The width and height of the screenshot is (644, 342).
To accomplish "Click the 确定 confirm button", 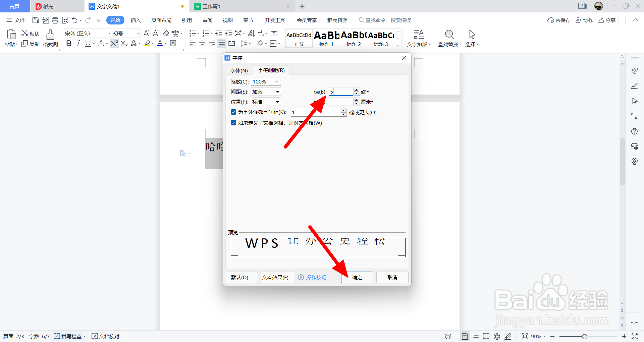I will click(x=357, y=277).
